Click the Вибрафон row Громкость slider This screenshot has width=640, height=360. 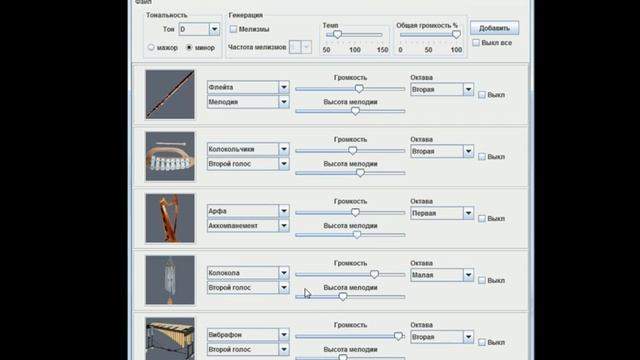(x=350, y=336)
